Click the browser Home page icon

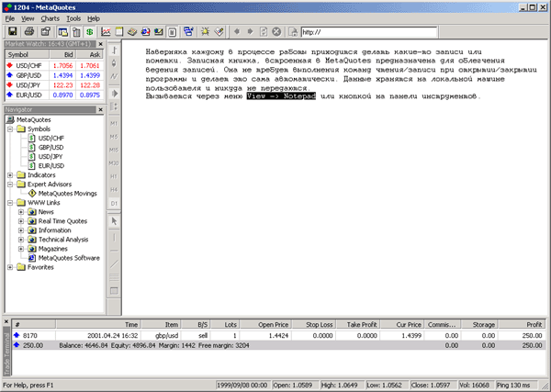click(293, 32)
